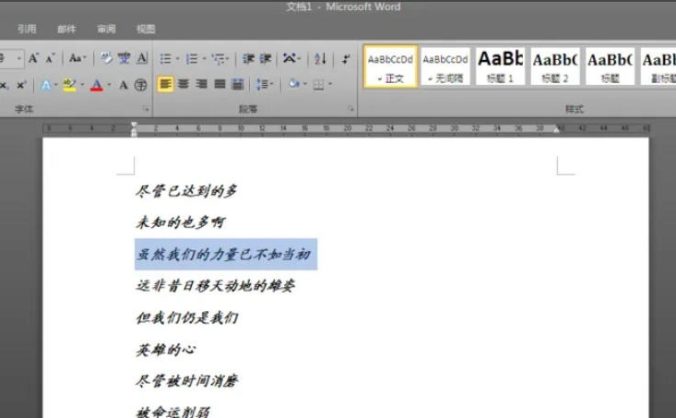Open the Change Case (Aa) menu
676x418 pixels.
[x=77, y=58]
